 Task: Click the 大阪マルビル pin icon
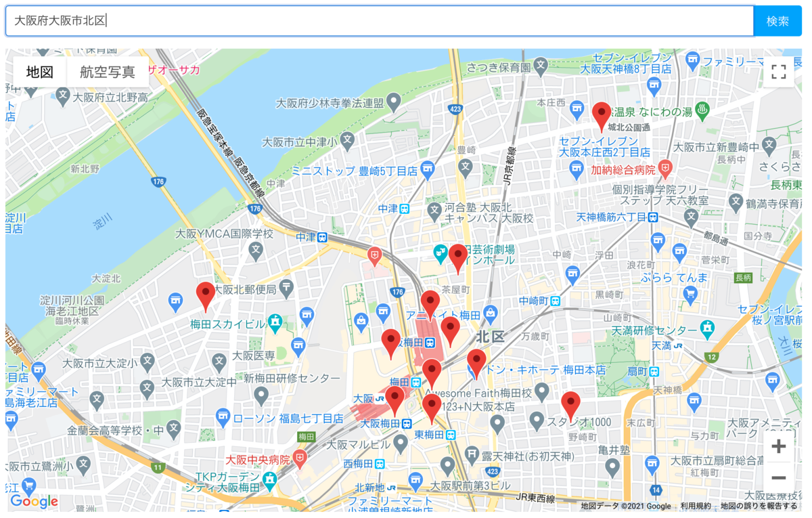(x=401, y=444)
